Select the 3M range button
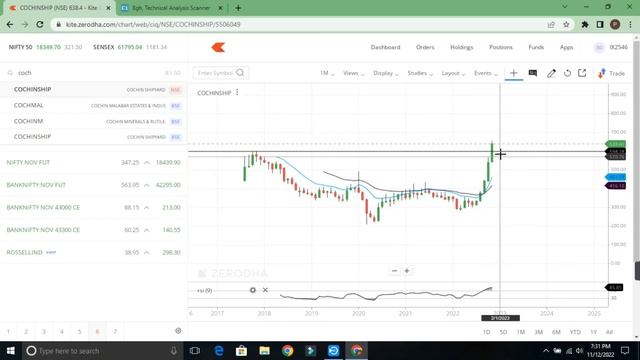 [x=538, y=332]
